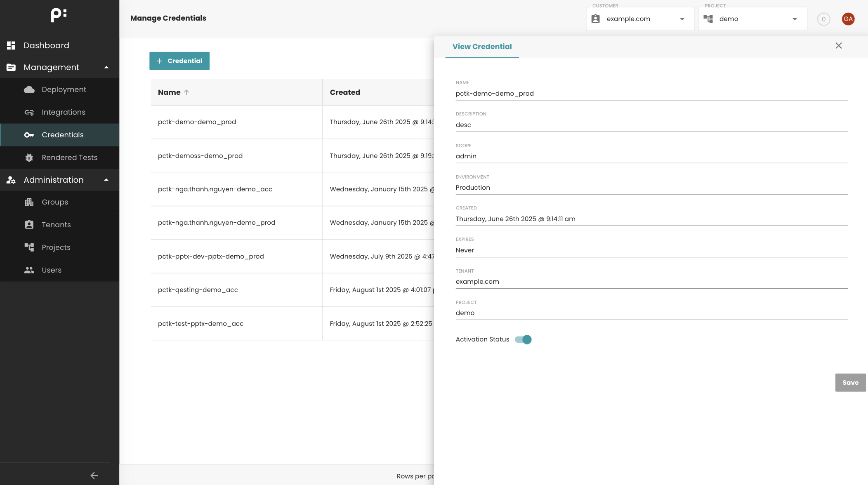The height and width of the screenshot is (485, 868).
Task: Collapse the Management section
Action: pyautogui.click(x=106, y=68)
